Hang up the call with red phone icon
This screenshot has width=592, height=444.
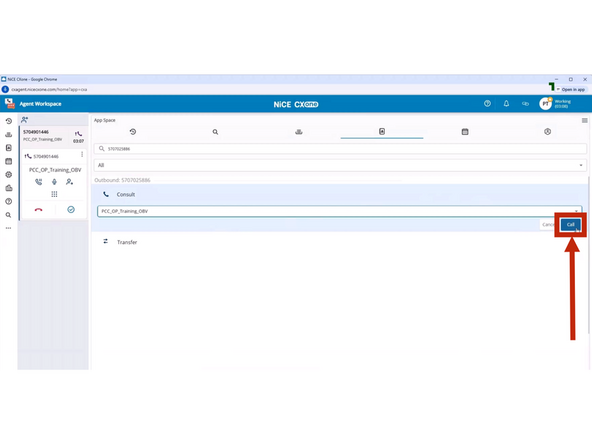[x=39, y=210]
